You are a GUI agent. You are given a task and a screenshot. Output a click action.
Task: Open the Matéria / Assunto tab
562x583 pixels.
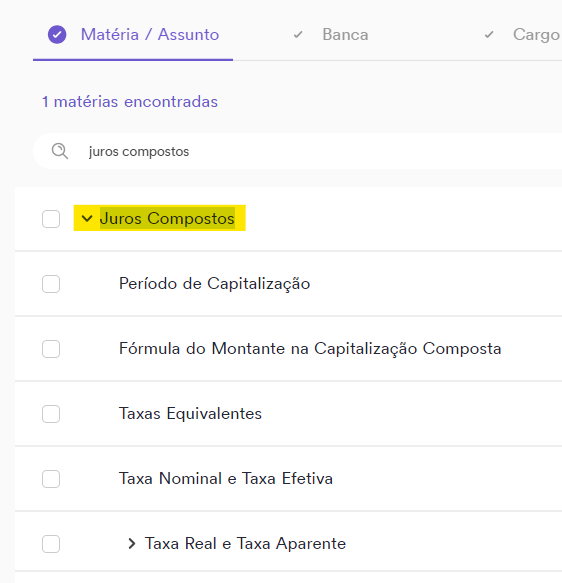(133, 35)
